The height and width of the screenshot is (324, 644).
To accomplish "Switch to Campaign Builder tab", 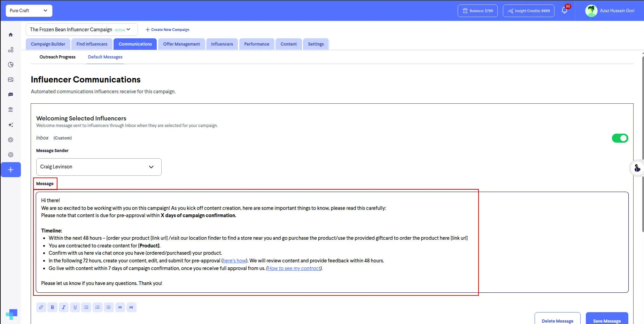I will (x=48, y=44).
